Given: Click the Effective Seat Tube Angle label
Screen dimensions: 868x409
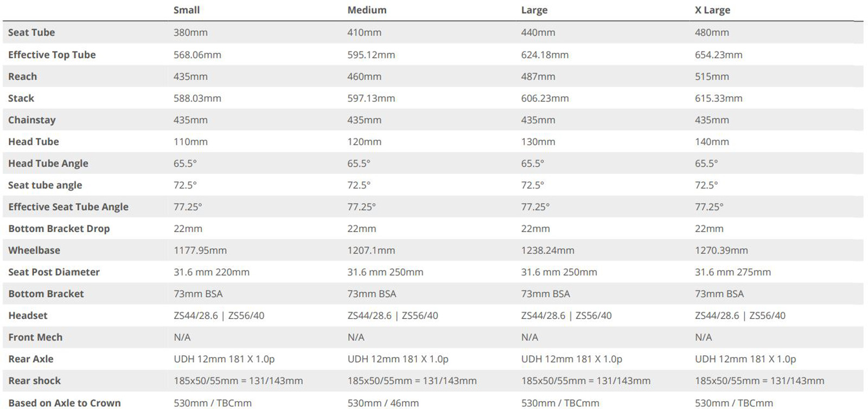Looking at the screenshot, I should coord(68,207).
